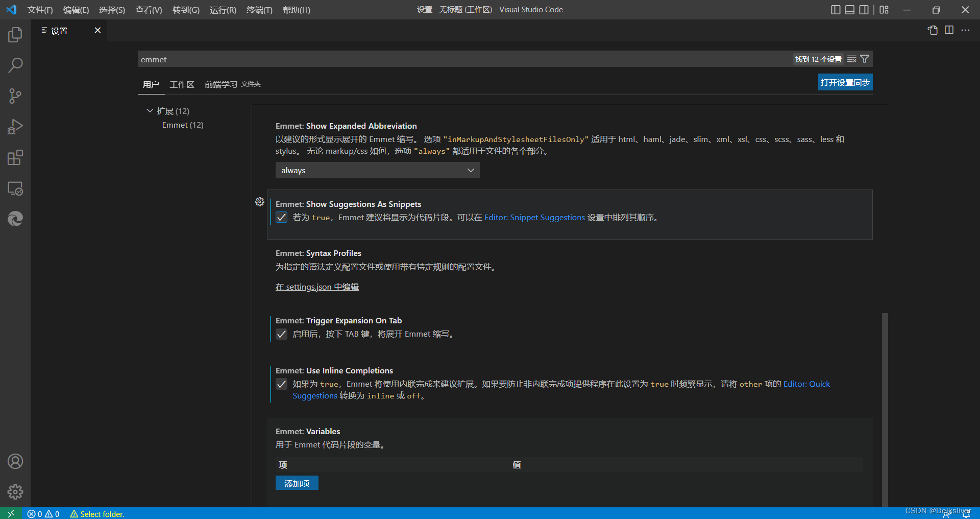Open errors and warnings in status bar
The image size is (980, 519).
(43, 514)
